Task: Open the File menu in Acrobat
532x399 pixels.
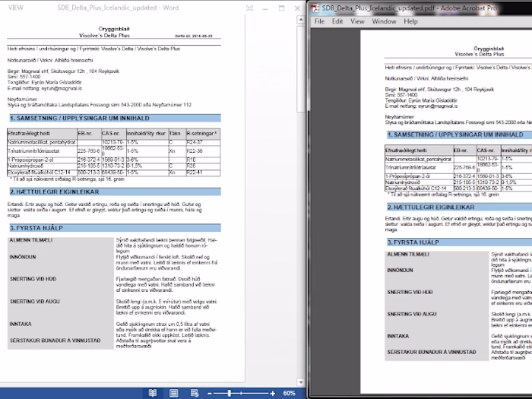Action: tap(319, 21)
